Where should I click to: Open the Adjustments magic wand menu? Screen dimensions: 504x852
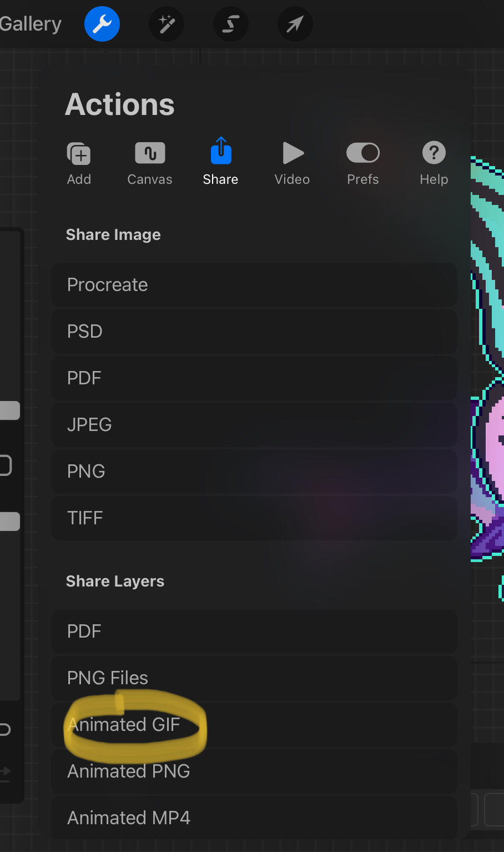click(x=167, y=24)
